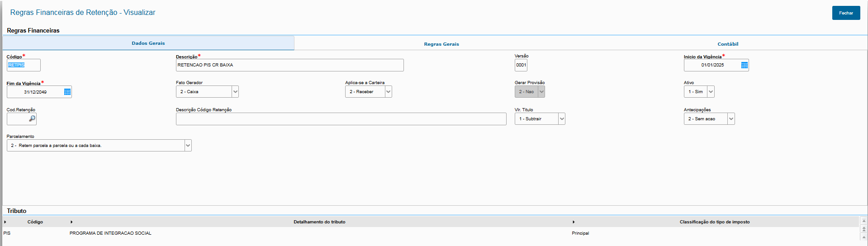Switch to the Regras Gerais tab
Screen dimensions: 868x246
[x=441, y=44]
